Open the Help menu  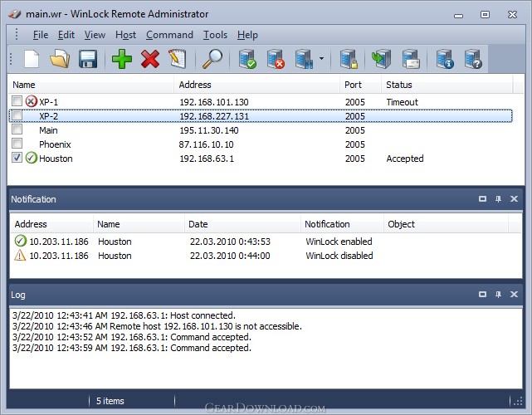tap(247, 35)
